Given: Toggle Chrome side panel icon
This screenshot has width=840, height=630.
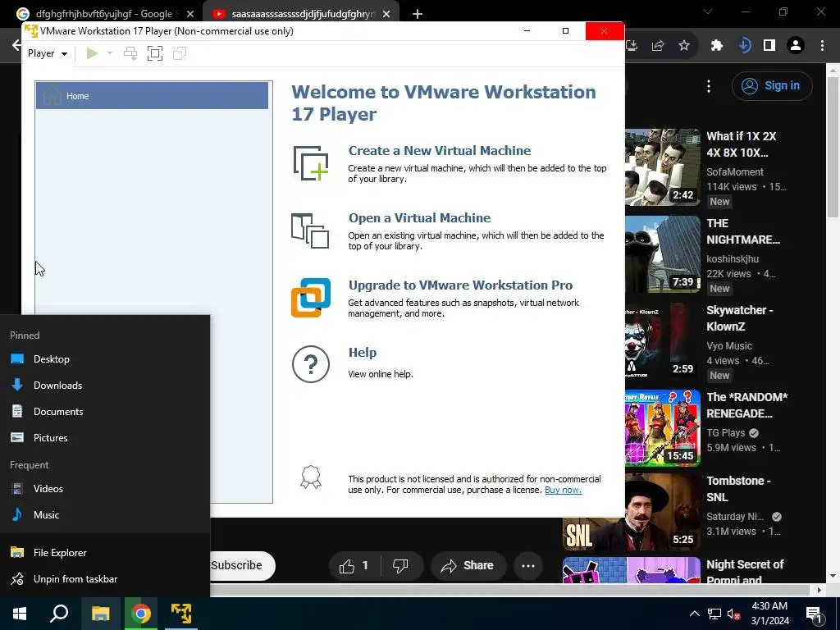Looking at the screenshot, I should pyautogui.click(x=769, y=46).
